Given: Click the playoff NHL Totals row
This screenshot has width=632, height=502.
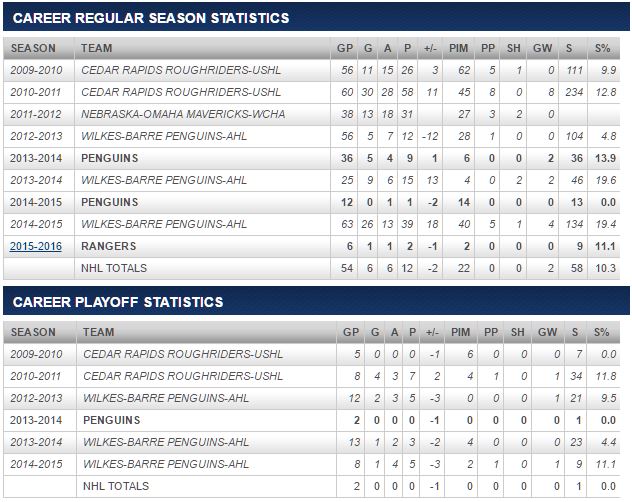Looking at the screenshot, I should click(x=114, y=486).
